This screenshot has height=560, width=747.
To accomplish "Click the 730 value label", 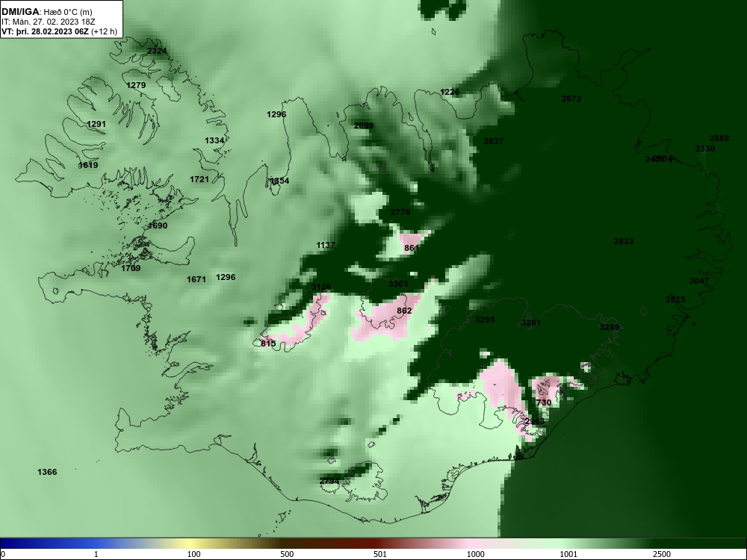I will (x=544, y=403).
